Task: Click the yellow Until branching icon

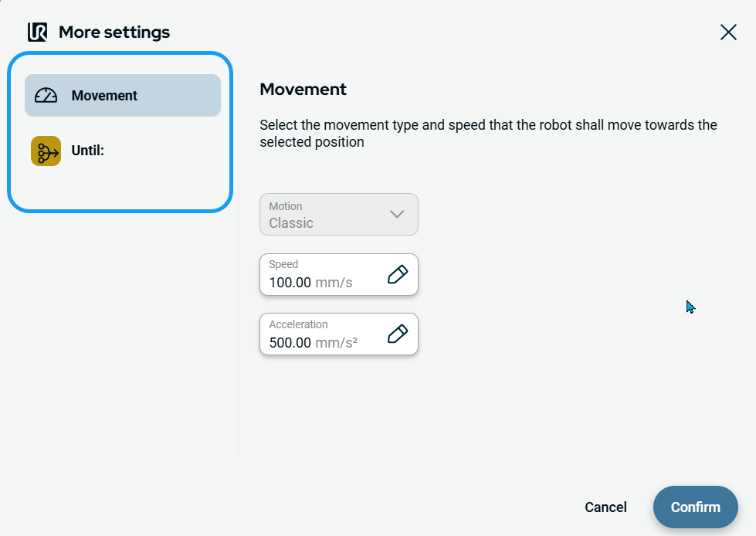Action: pos(46,151)
